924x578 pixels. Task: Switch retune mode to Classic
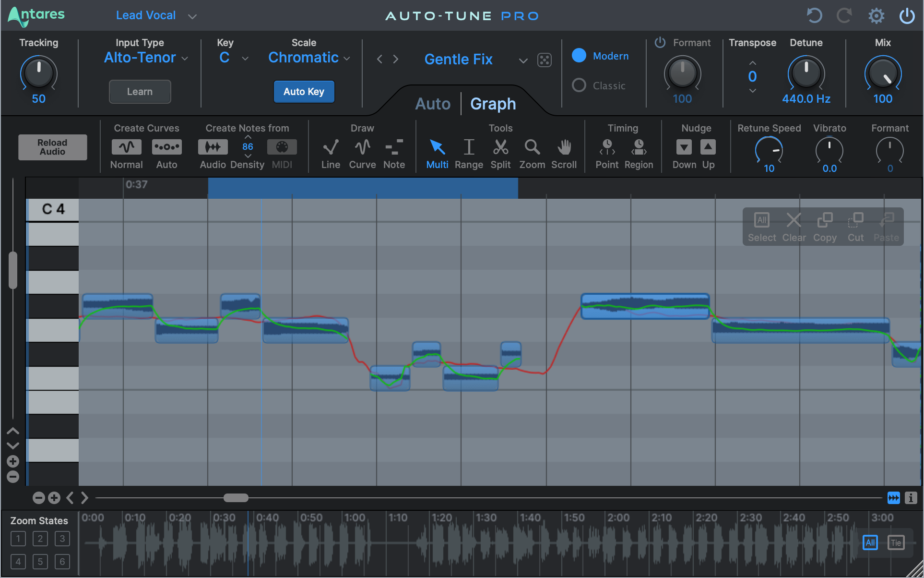(x=579, y=85)
